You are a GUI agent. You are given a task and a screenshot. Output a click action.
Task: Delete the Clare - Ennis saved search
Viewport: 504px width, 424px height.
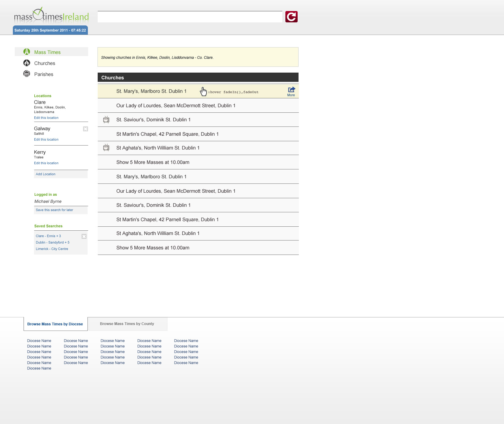click(84, 236)
